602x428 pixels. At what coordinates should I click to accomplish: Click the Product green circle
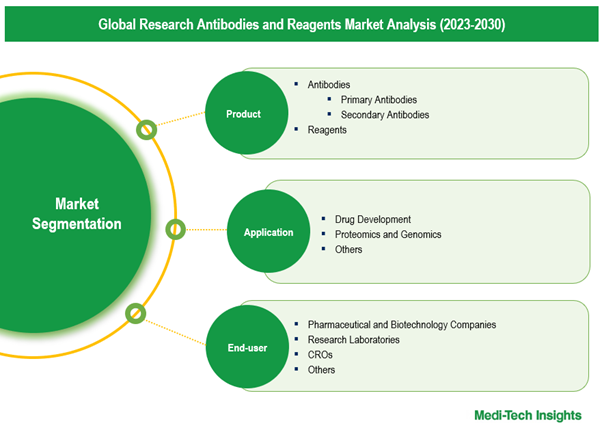(x=246, y=113)
